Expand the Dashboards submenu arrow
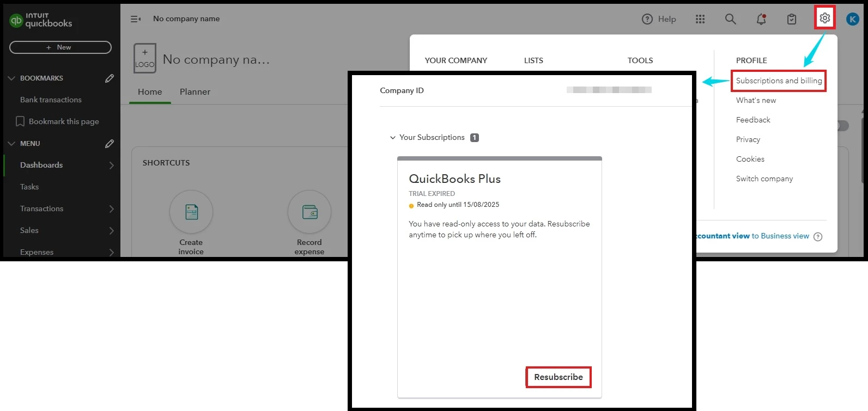868x411 pixels. click(x=111, y=165)
